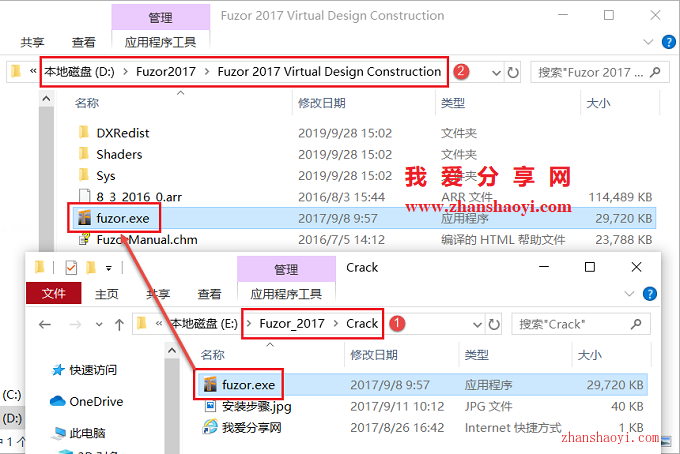Sort by 类型 column in the Crack window
This screenshot has width=680, height=454.
click(476, 355)
